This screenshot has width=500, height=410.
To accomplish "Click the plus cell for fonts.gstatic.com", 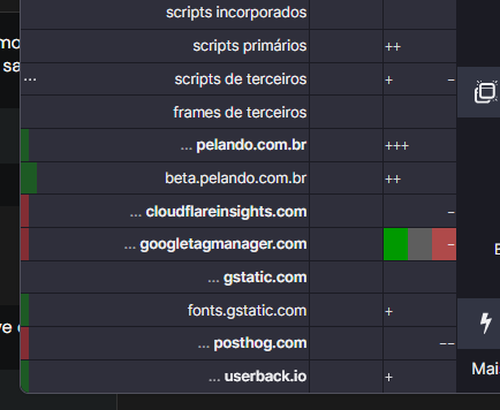I will [420, 311].
